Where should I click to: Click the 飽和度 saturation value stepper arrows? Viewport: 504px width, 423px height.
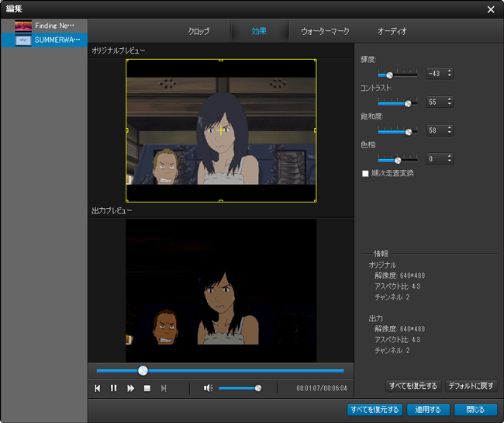[450, 130]
